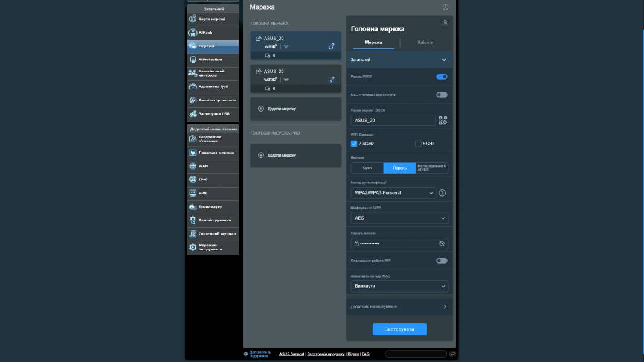Enable MLO Fronthaul for clients toggle
644x362 pixels.
442,95
